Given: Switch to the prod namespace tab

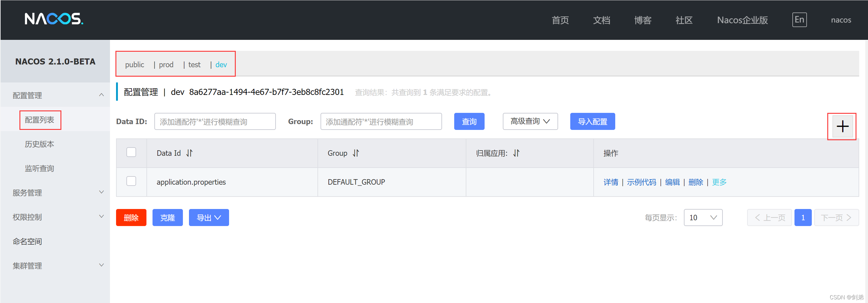Looking at the screenshot, I should tap(166, 64).
